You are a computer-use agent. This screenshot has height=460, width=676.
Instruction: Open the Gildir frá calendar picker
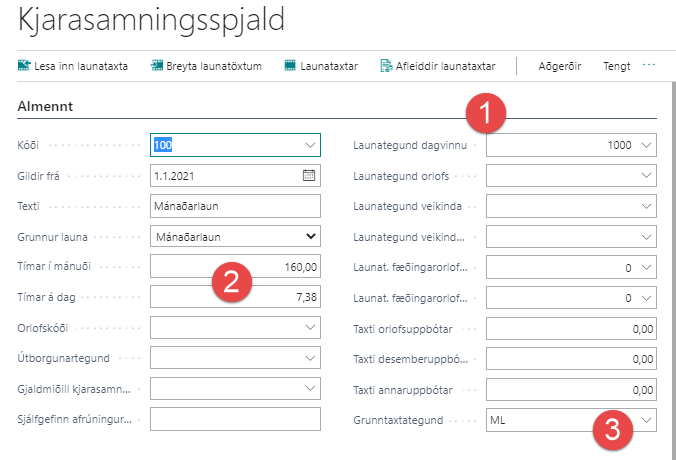coord(309,176)
